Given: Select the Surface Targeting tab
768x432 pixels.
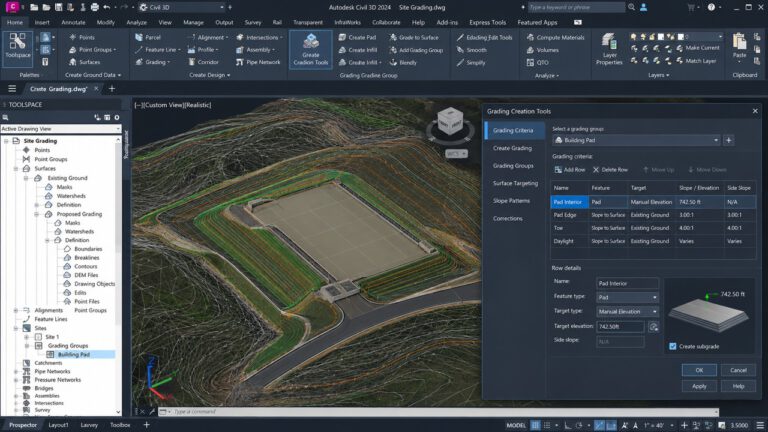Looking at the screenshot, I should [x=515, y=183].
